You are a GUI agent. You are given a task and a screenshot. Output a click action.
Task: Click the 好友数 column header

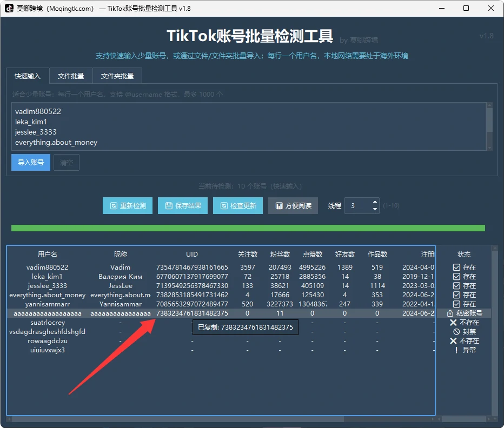click(345, 255)
